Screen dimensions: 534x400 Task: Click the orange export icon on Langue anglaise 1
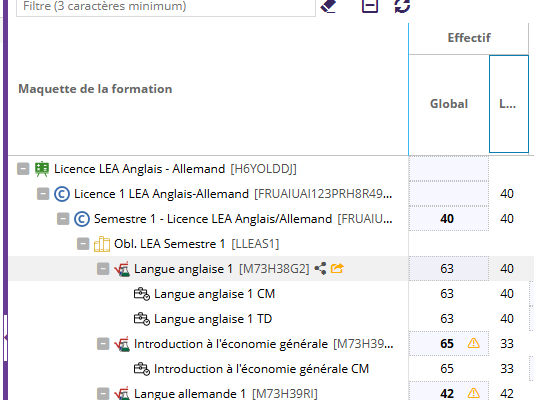(x=337, y=268)
